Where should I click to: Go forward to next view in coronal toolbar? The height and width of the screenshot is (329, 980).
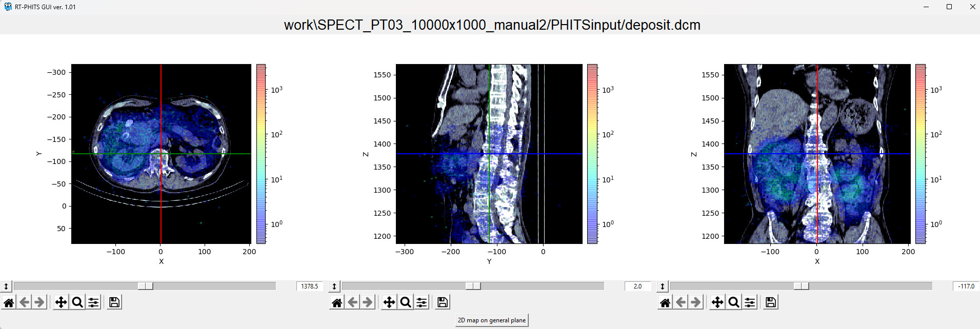tap(696, 302)
